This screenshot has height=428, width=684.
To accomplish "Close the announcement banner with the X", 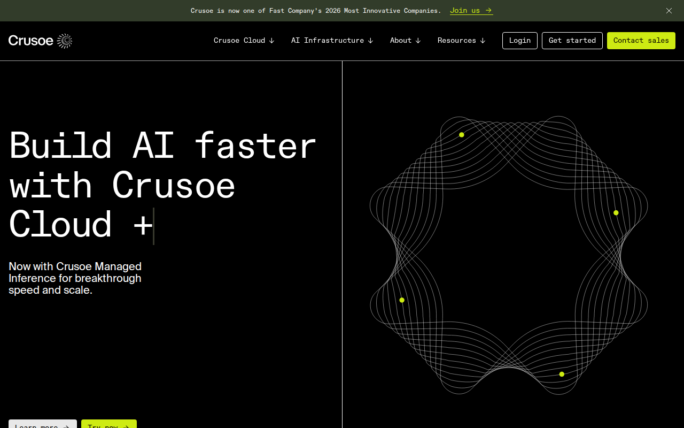I will (x=669, y=10).
